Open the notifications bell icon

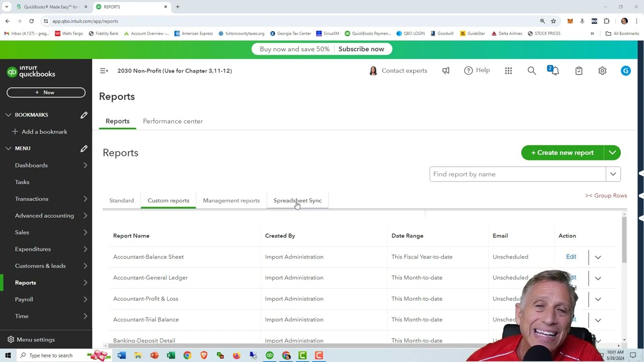coord(555,71)
